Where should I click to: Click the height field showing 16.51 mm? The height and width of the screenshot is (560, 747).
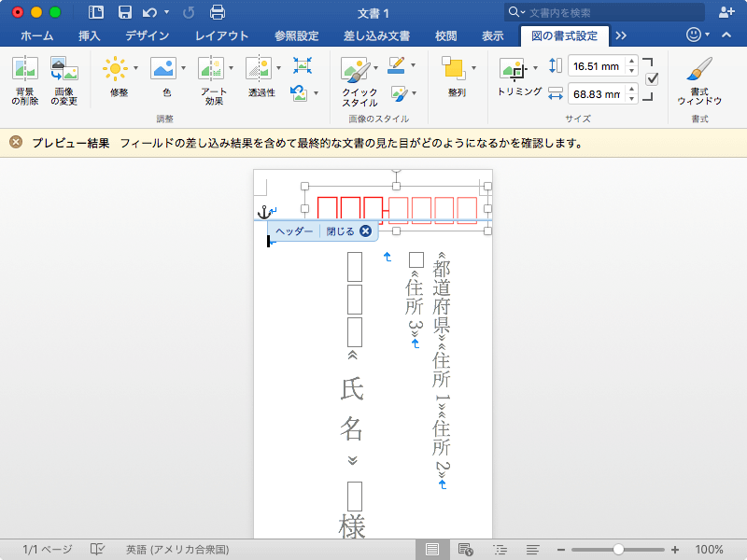tap(597, 66)
